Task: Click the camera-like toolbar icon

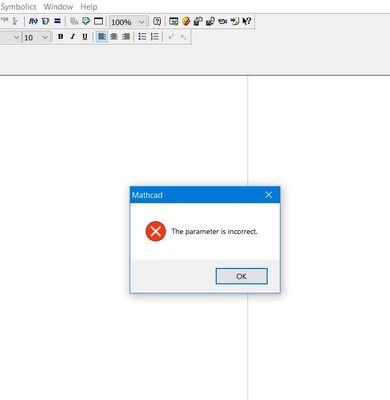Action: click(x=222, y=21)
